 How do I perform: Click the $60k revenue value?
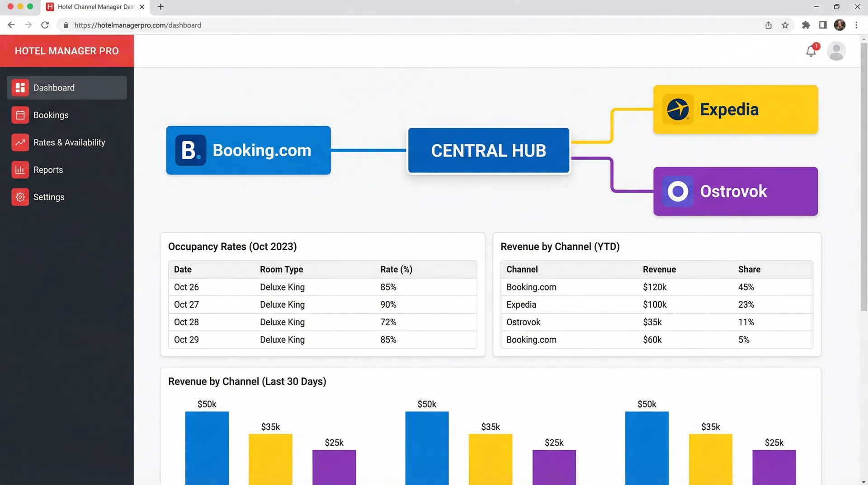coord(652,340)
